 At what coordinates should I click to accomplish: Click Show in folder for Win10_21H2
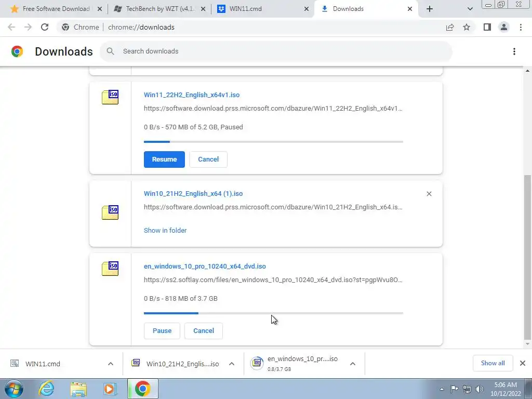[x=165, y=230]
